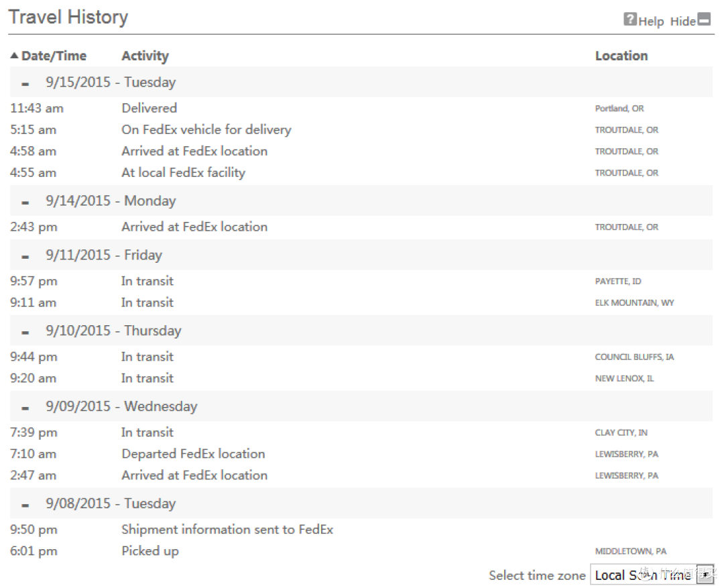This screenshot has height=588, width=724.
Task: Click the Hide minus icon
Action: (704, 19)
